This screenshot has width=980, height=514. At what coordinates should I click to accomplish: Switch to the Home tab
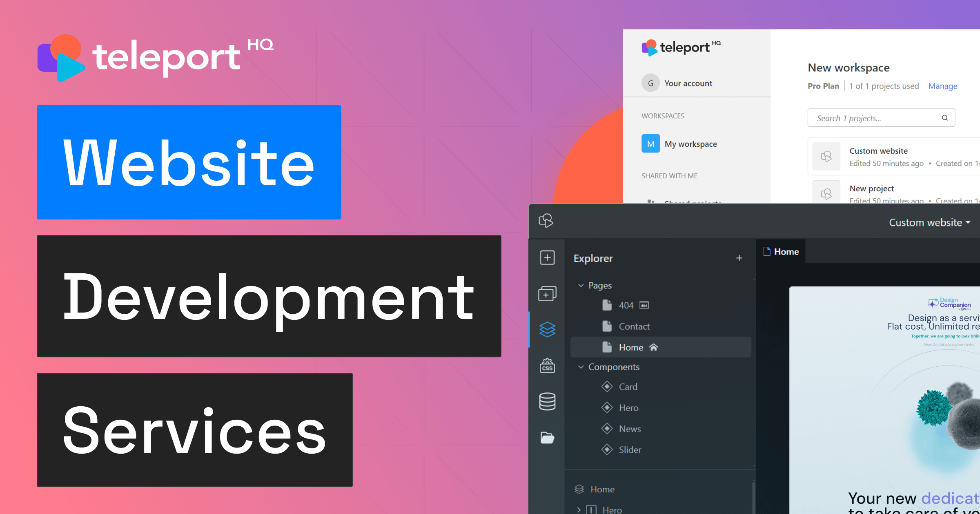[x=780, y=251]
